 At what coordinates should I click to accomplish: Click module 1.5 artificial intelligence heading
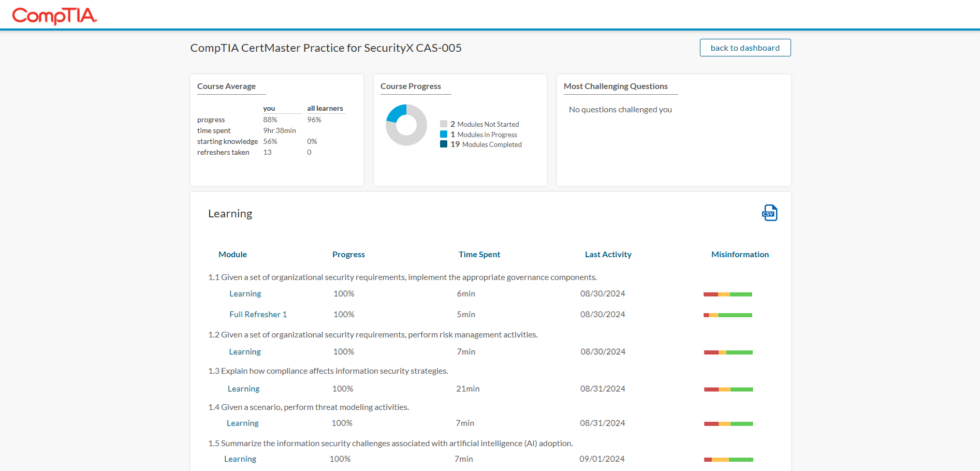point(390,443)
